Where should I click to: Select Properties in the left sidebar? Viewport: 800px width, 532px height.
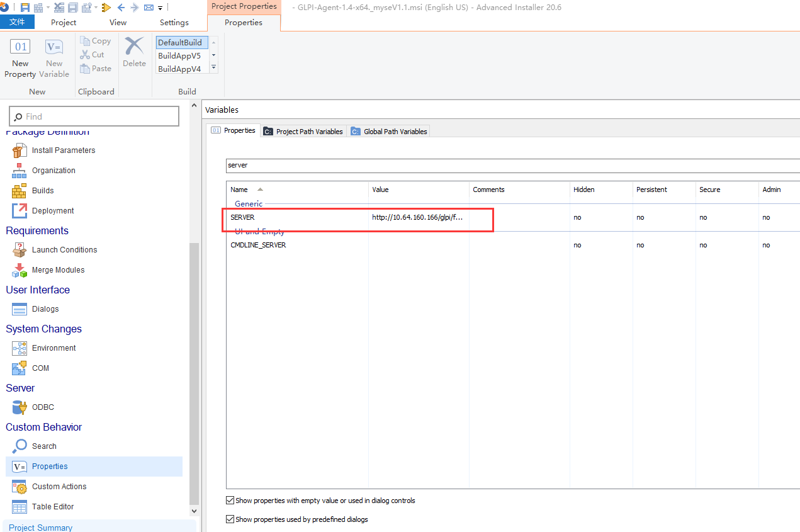click(94, 467)
